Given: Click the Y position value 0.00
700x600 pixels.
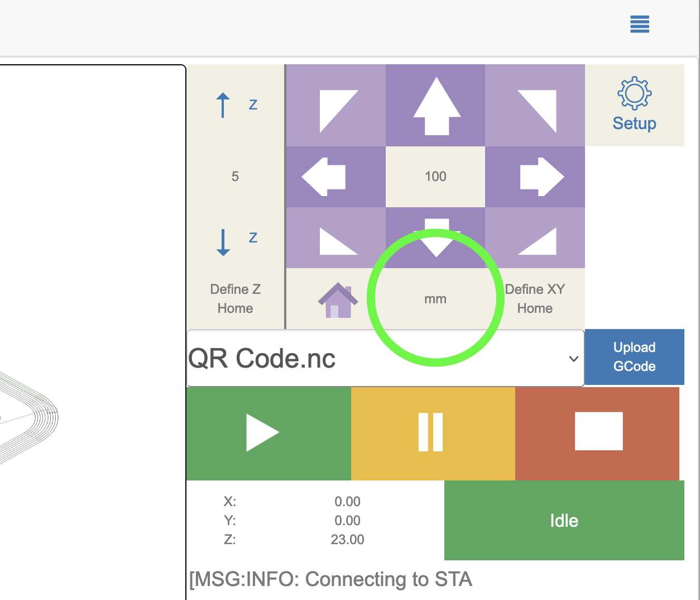Looking at the screenshot, I should 347,521.
